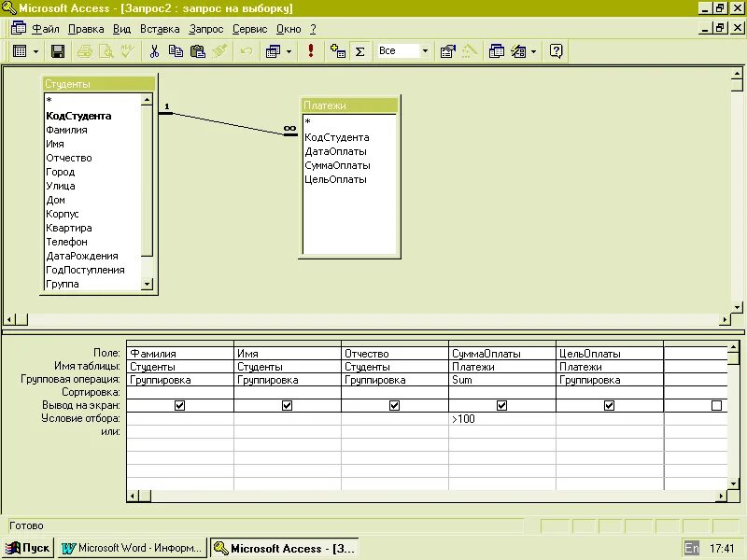Click the Print Preview icon

pyautogui.click(x=106, y=51)
